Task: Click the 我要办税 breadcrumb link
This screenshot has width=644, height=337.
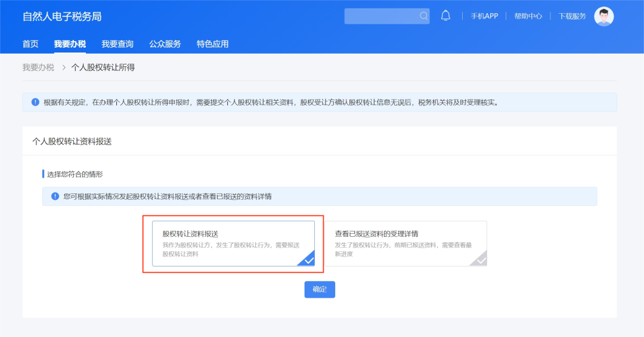Action: click(38, 67)
